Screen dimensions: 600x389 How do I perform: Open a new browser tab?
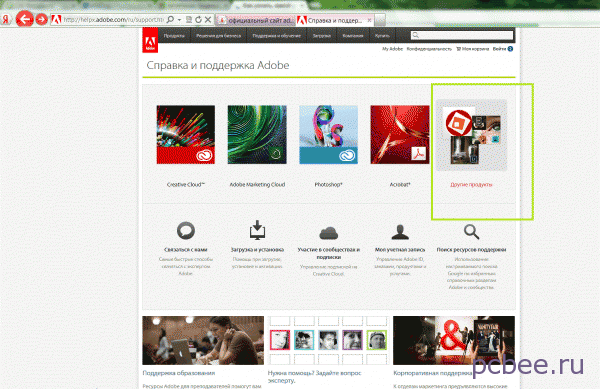(380, 20)
